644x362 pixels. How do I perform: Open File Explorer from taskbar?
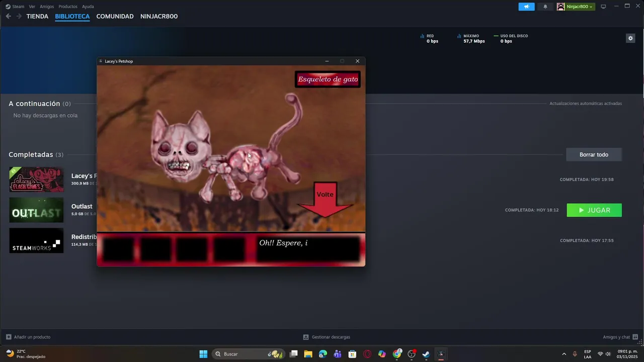(x=308, y=354)
